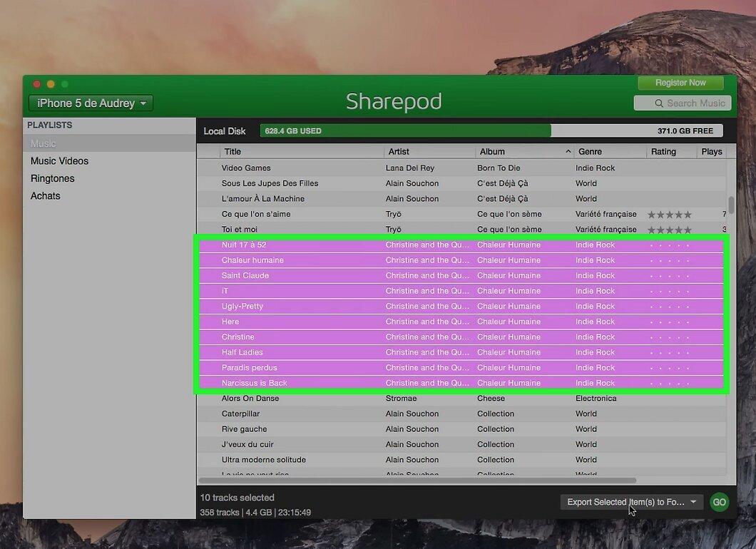This screenshot has width=756, height=549.
Task: Click the magnifier icon in search box
Action: (658, 103)
